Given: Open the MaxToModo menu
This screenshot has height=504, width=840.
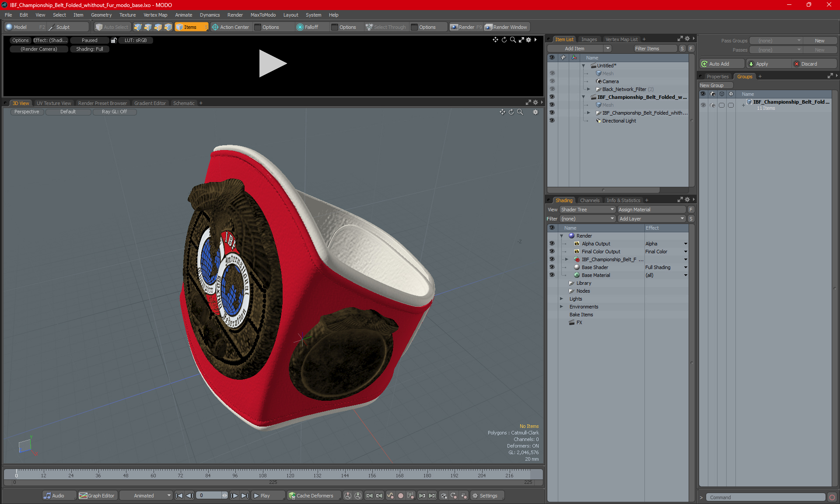Looking at the screenshot, I should [x=263, y=15].
